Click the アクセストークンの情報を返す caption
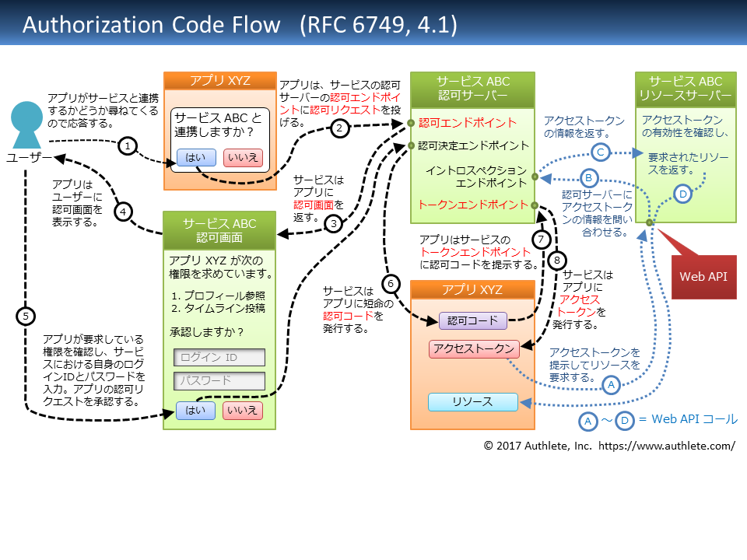Image resolution: width=747 pixels, height=560 pixels. pyautogui.click(x=584, y=127)
